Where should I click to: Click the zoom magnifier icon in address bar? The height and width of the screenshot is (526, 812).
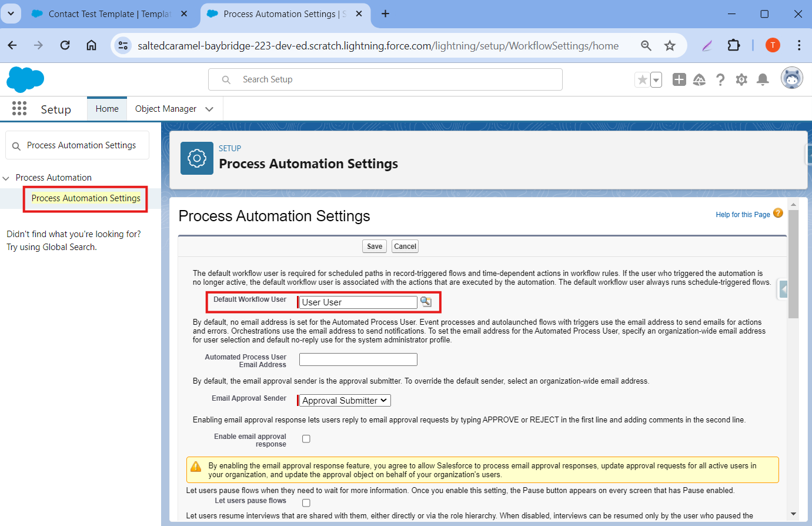646,45
